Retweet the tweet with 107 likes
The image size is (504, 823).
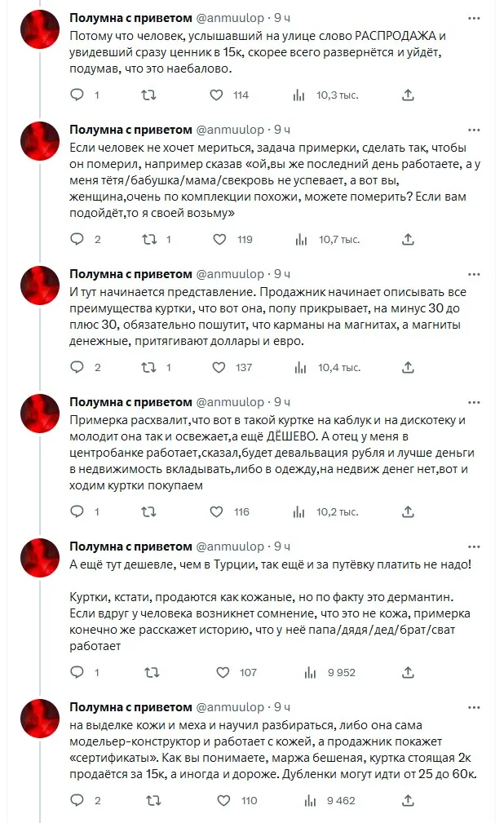click(148, 673)
